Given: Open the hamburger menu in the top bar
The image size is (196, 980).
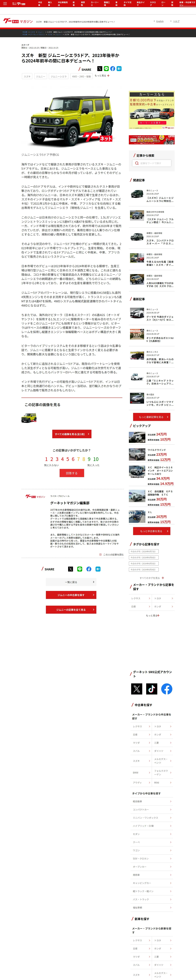Looking at the screenshot, I should [x=5, y=3].
